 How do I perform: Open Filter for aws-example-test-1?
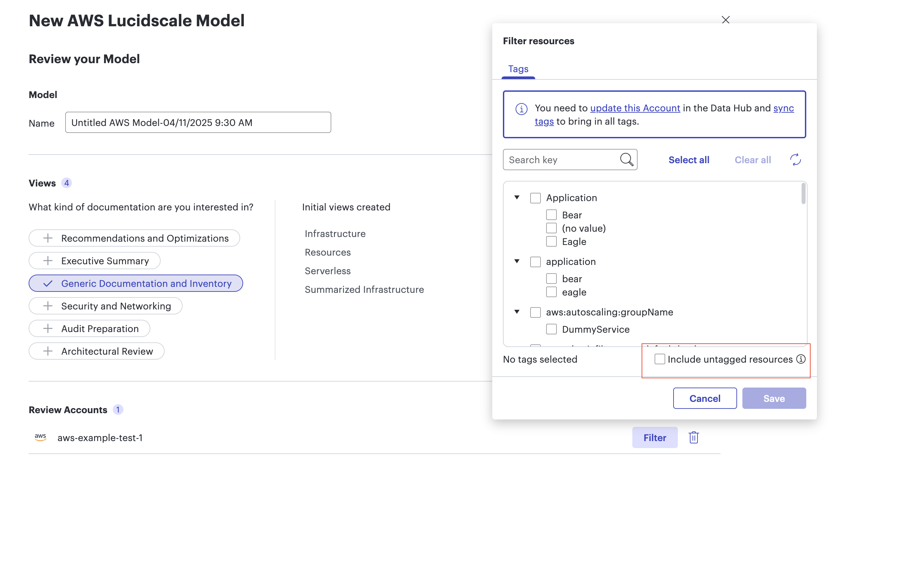655,437
